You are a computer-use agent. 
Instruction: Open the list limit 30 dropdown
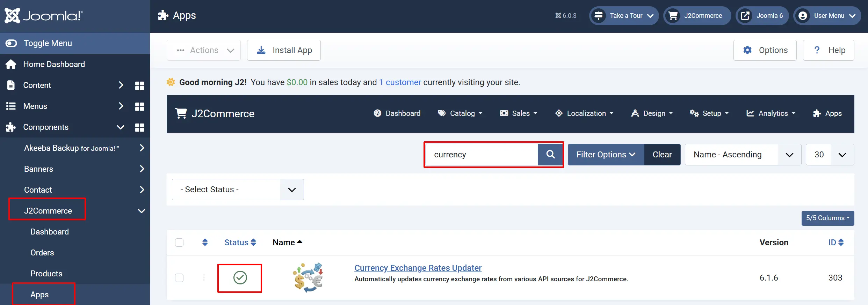(x=830, y=155)
